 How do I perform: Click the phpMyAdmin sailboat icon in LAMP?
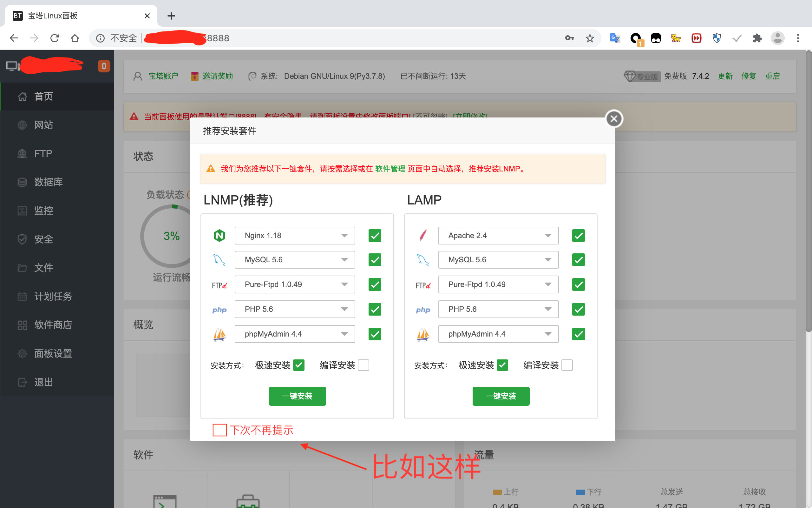[x=423, y=334]
